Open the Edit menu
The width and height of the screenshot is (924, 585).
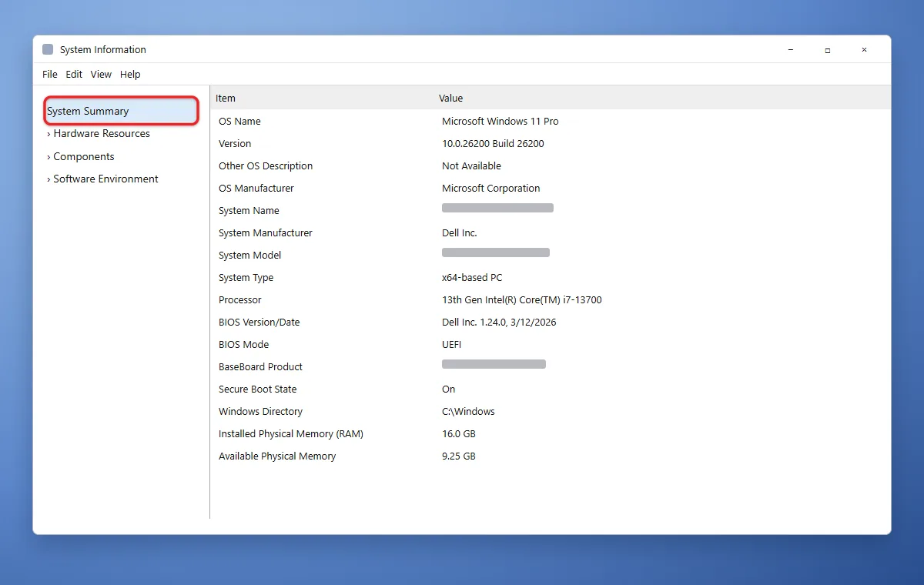(x=74, y=75)
